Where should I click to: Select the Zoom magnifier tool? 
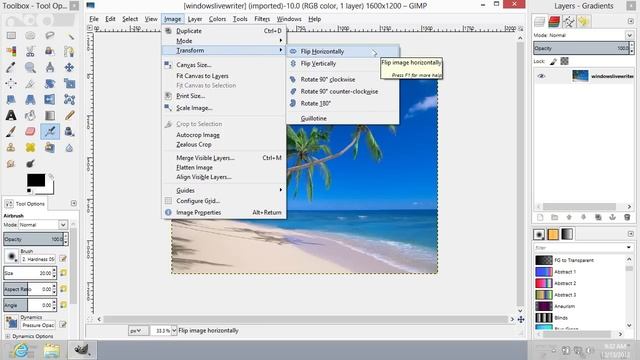tap(30, 67)
